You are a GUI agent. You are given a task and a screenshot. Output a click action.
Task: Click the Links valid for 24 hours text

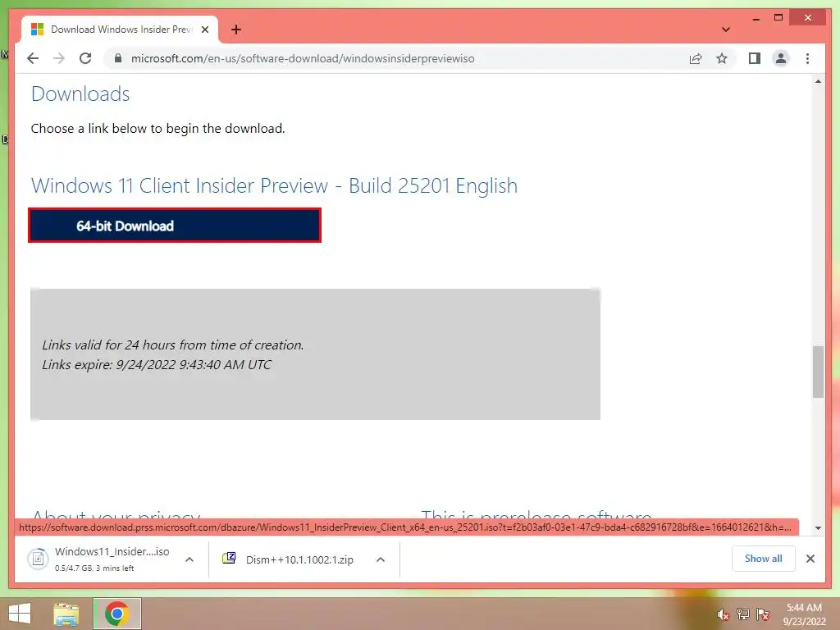(173, 345)
